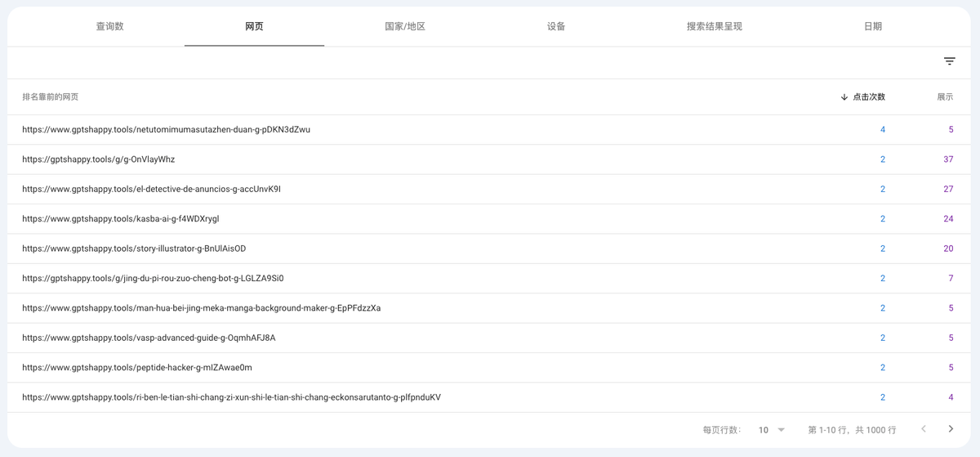Click impressions value for vasp-advanced-guide row
980x457 pixels.
[951, 338]
